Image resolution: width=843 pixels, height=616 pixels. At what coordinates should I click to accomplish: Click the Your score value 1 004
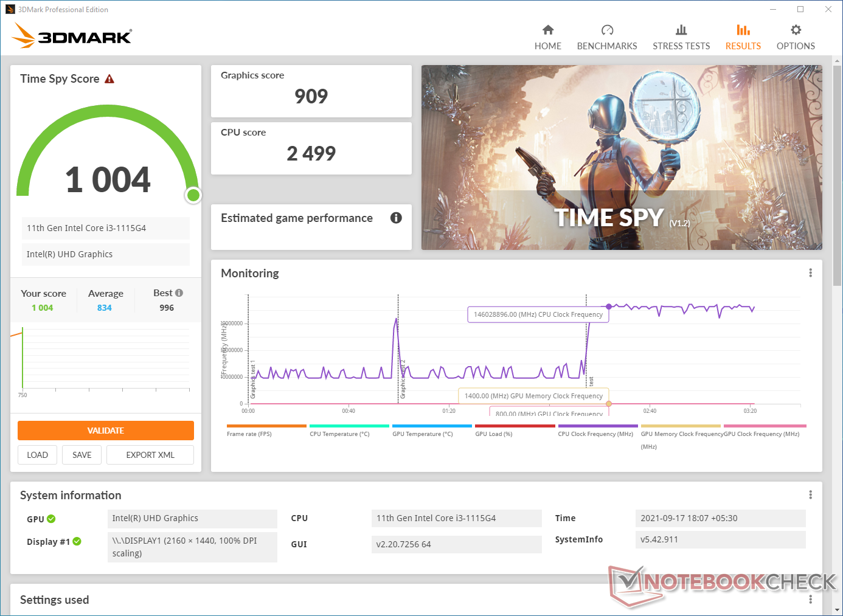click(x=43, y=308)
